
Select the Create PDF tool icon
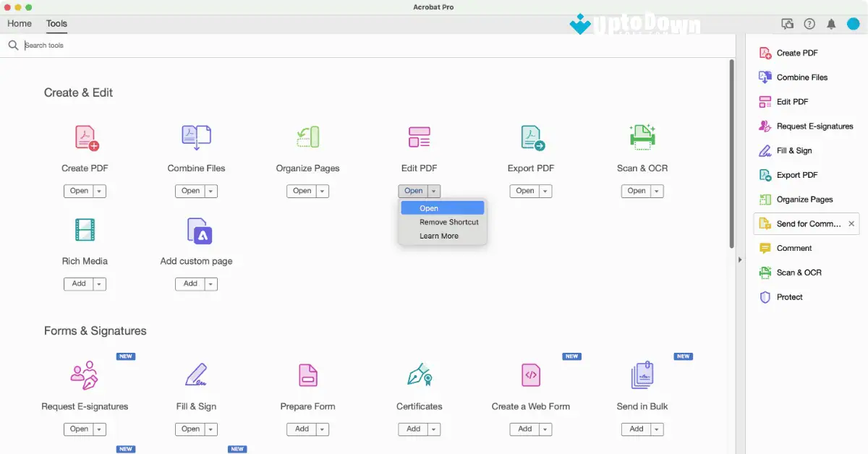(85, 137)
